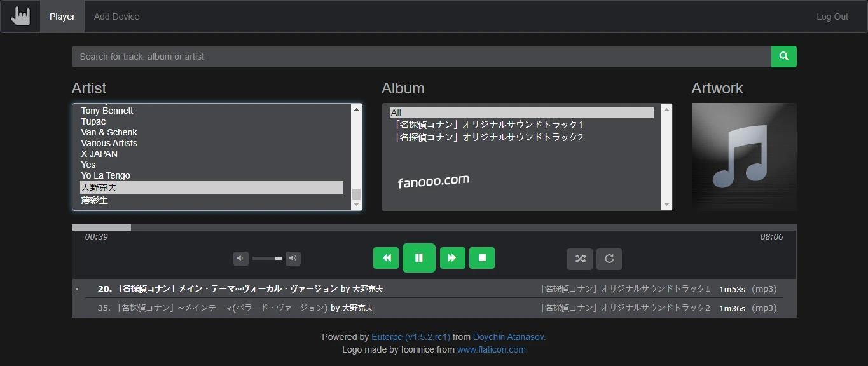Click inside the volume slider track

click(266, 258)
